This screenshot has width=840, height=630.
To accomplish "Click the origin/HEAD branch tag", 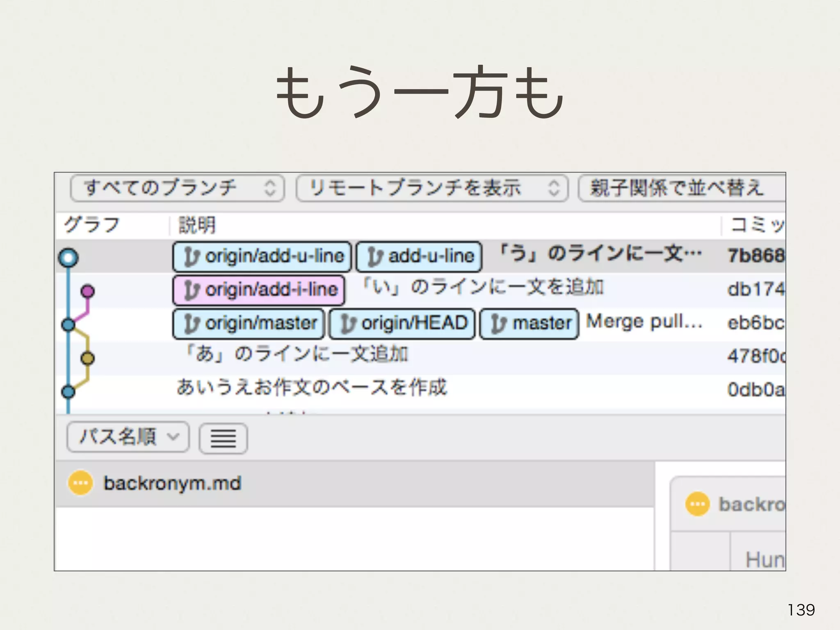I will pyautogui.click(x=402, y=324).
